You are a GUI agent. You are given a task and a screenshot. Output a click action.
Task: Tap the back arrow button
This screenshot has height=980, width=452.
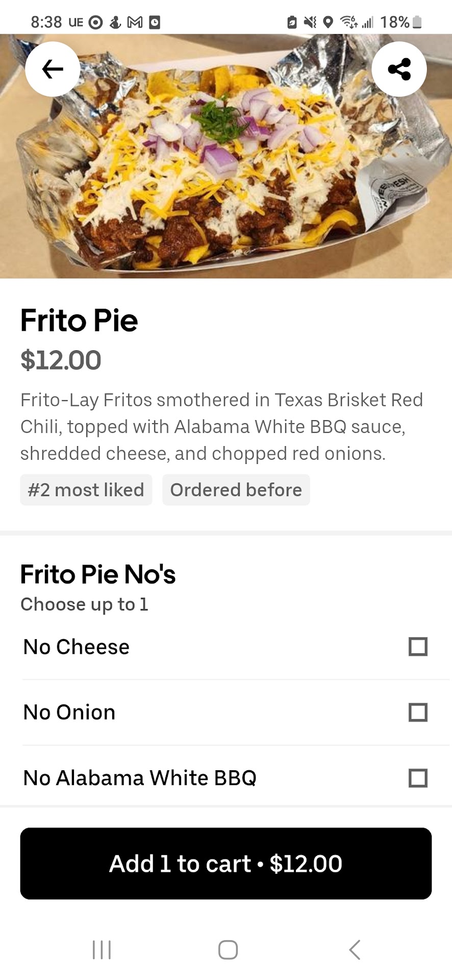click(x=53, y=69)
